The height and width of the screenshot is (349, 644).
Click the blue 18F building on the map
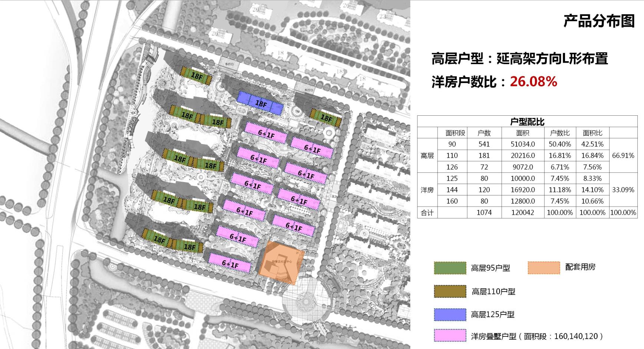point(261,103)
